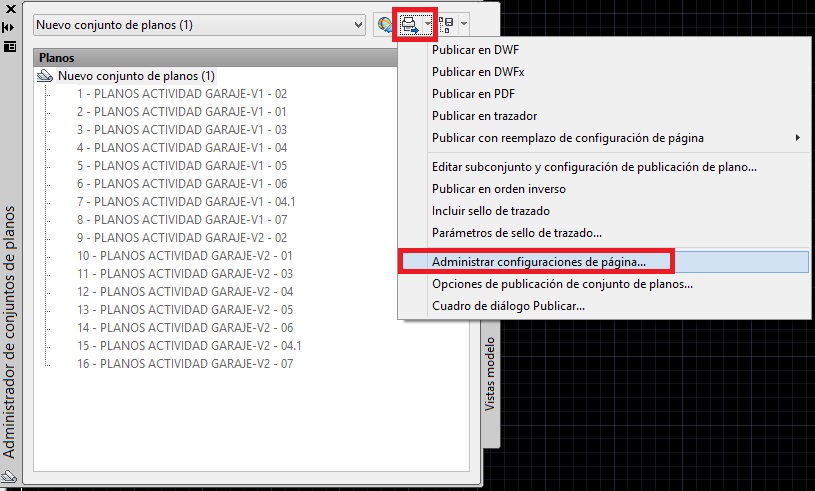Select Administrar configuraciones de página
The width and height of the screenshot is (815, 491).
(538, 261)
